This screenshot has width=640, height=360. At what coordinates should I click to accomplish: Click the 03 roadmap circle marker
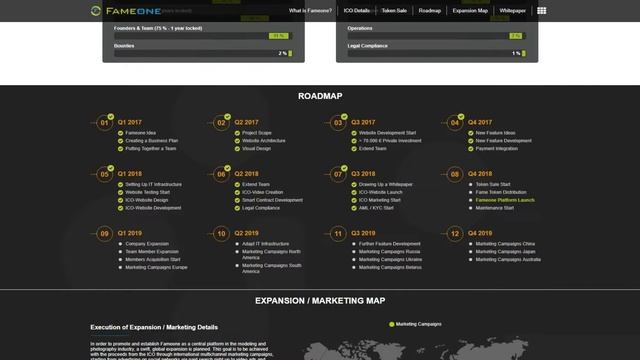click(x=338, y=123)
